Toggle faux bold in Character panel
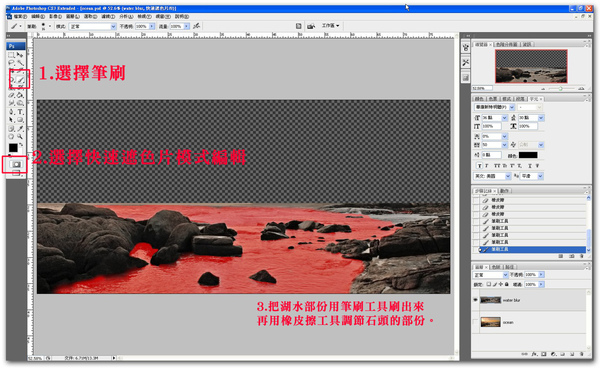The height and width of the screenshot is (368, 600). point(479,166)
